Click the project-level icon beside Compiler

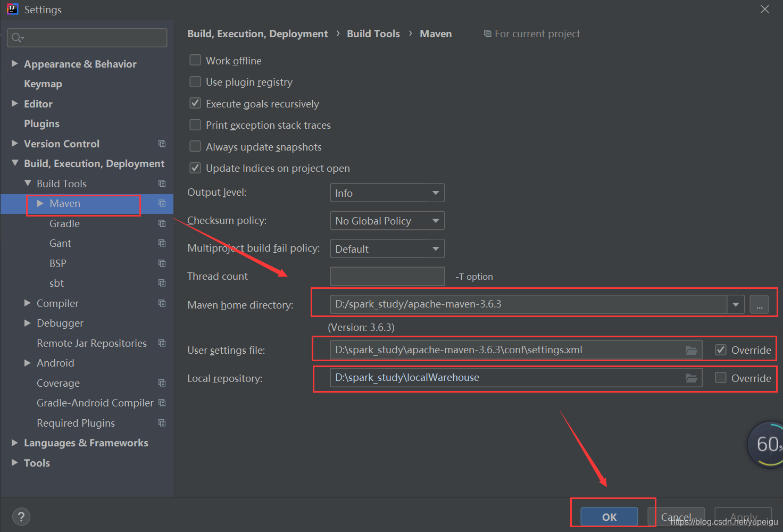(162, 303)
